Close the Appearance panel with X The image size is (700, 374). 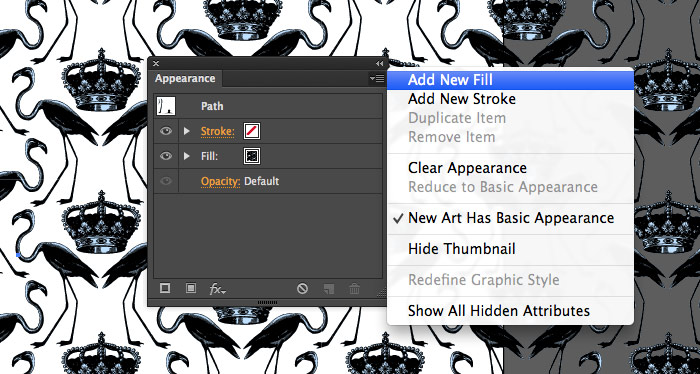tap(156, 64)
